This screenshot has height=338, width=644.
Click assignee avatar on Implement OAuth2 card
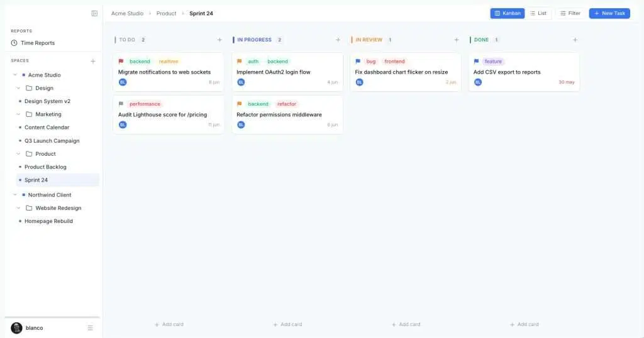pos(241,82)
